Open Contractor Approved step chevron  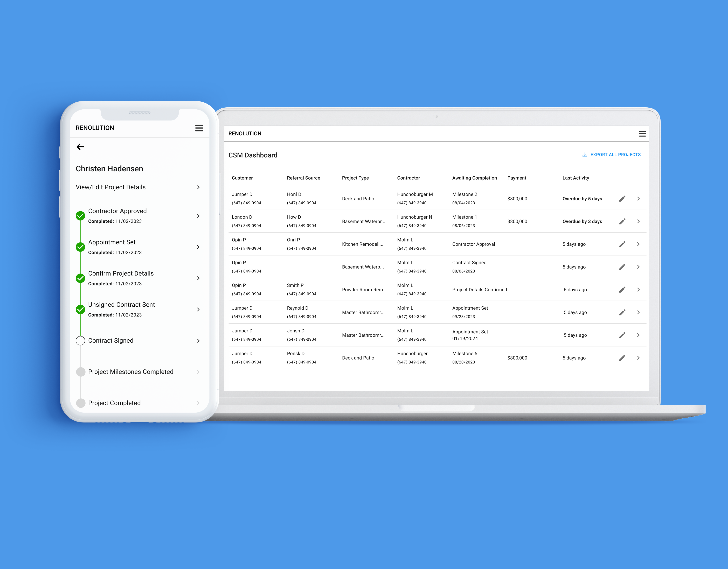198,216
